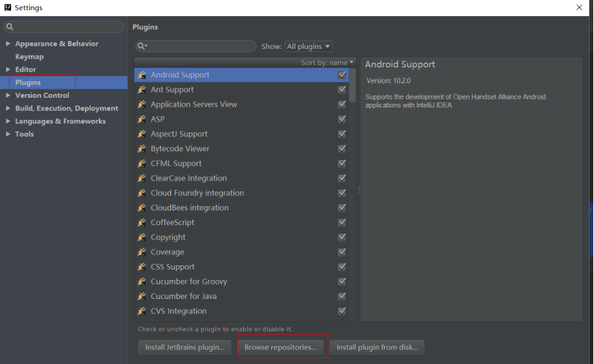Uncheck the Copyright plugin checkbox
Viewport: 594px width, 364px height.
coord(342,238)
